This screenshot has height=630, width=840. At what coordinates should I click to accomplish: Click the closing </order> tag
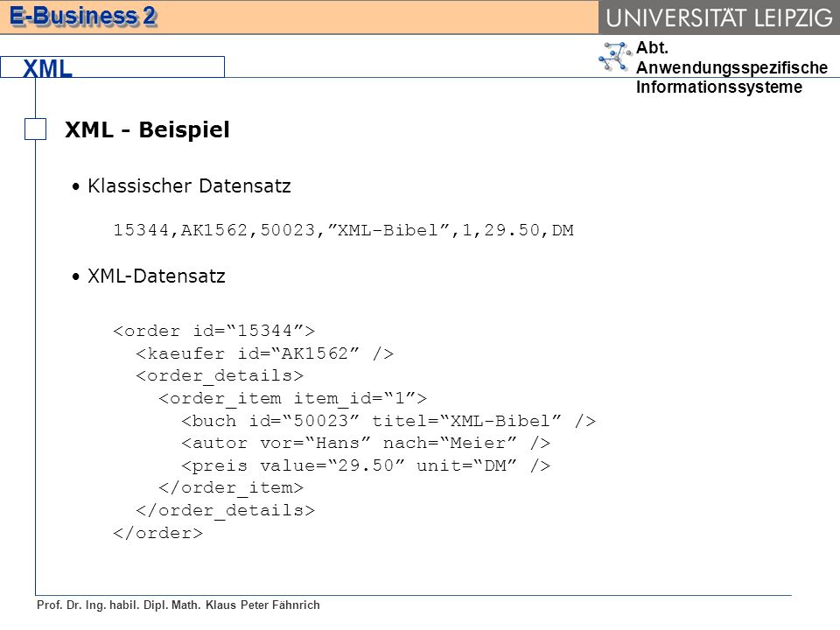point(158,533)
